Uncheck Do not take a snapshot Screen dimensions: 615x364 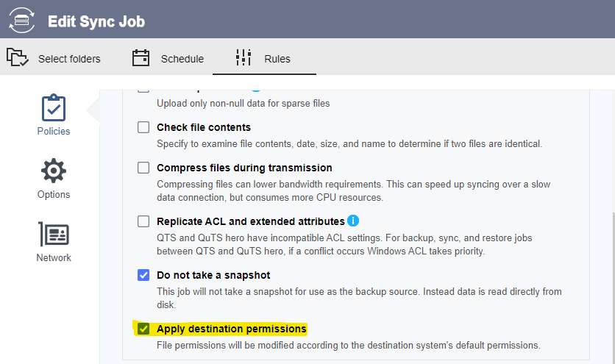point(143,275)
